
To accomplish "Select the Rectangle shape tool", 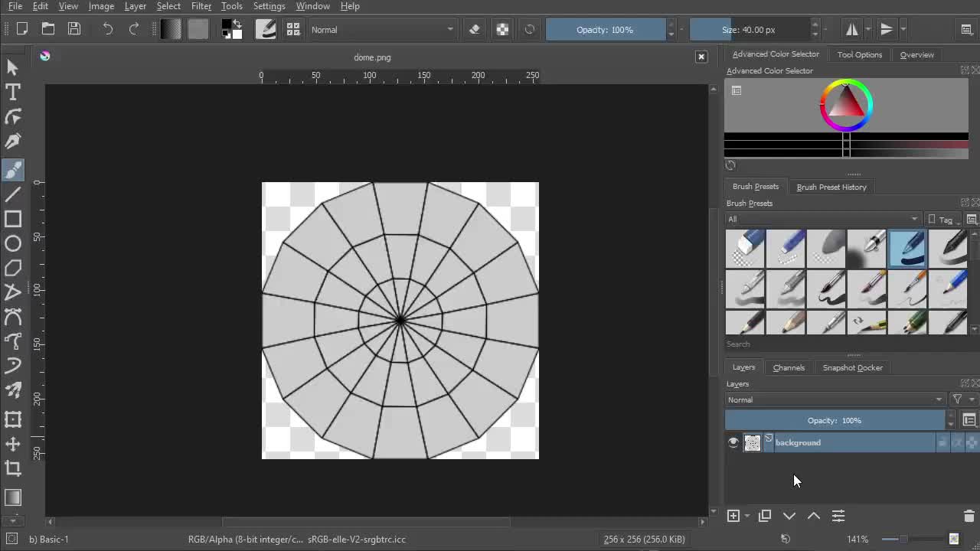I will [x=13, y=220].
